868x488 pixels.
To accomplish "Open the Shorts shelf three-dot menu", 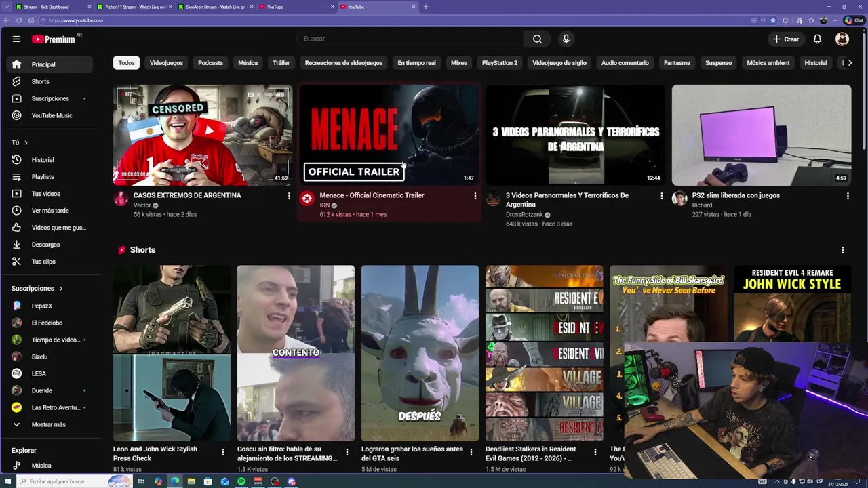I will (x=843, y=250).
